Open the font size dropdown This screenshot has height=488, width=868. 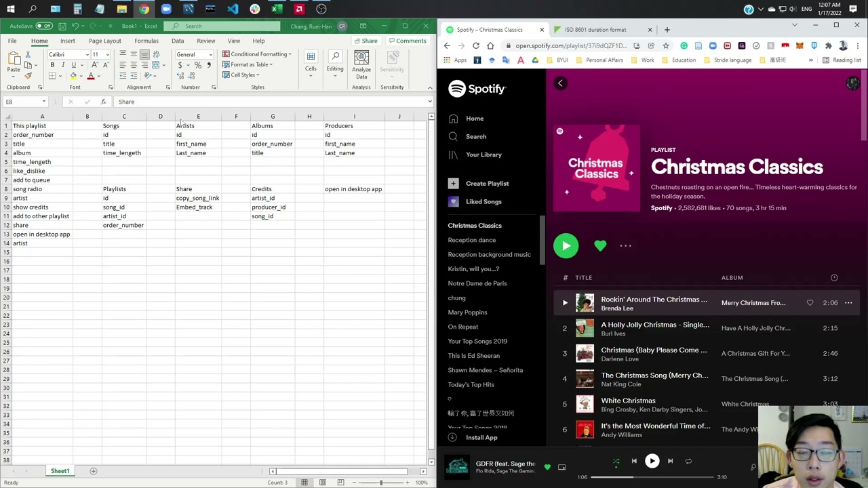tap(106, 54)
